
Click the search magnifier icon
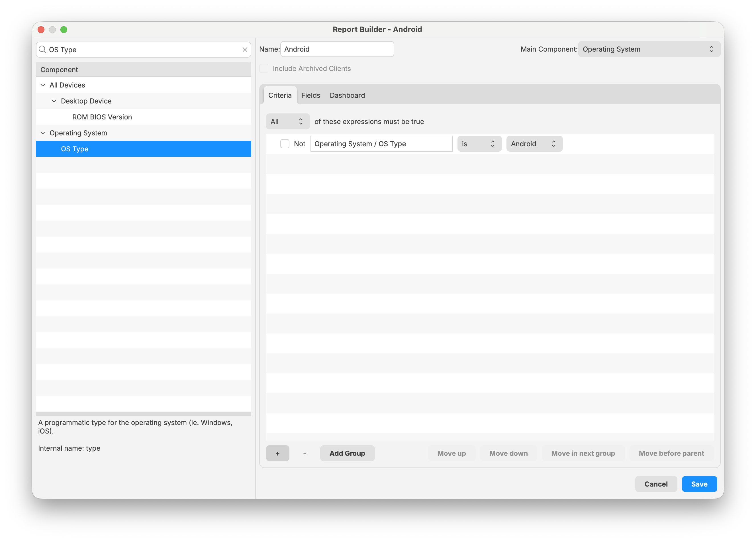tap(42, 50)
